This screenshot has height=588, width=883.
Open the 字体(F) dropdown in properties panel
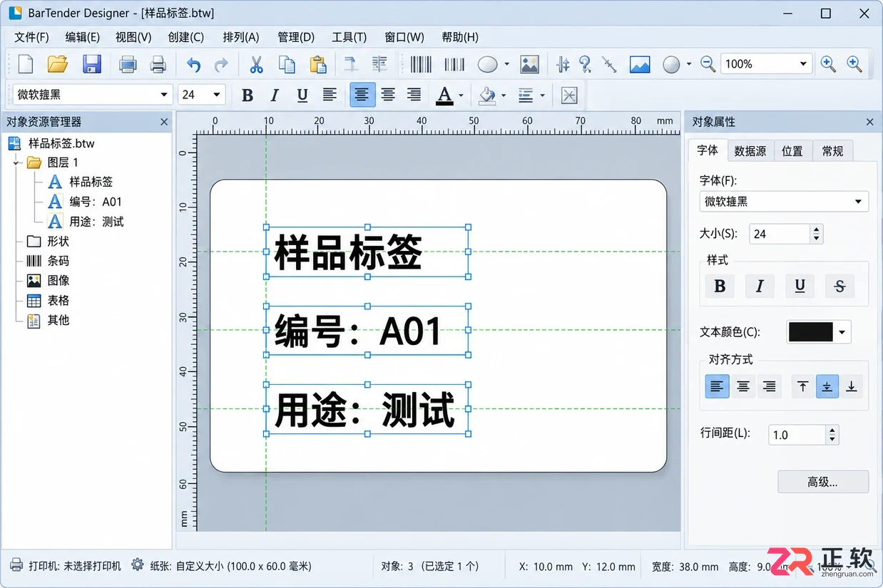click(858, 202)
